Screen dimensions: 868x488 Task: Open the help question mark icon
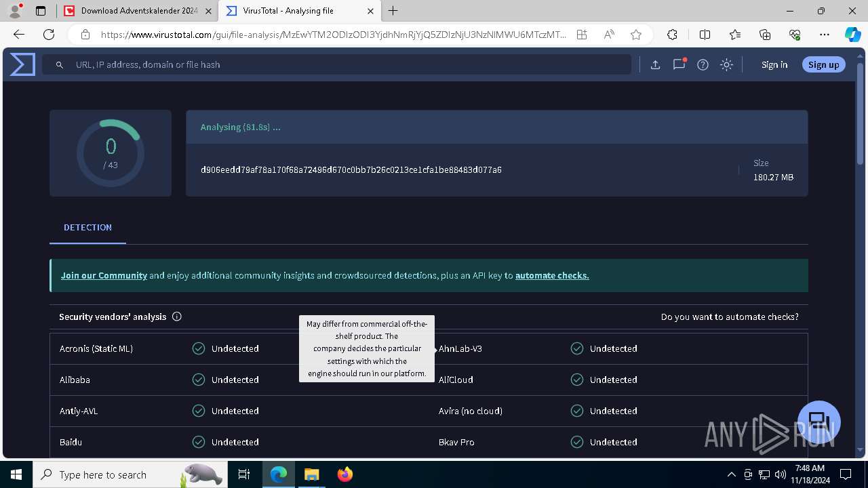tap(703, 64)
